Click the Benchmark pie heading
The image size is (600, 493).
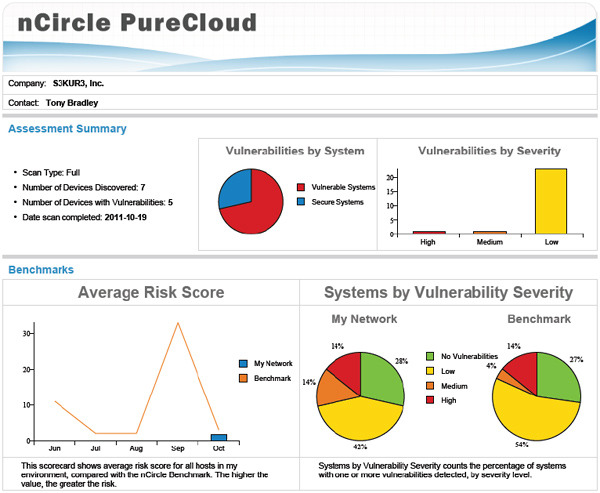[539, 319]
